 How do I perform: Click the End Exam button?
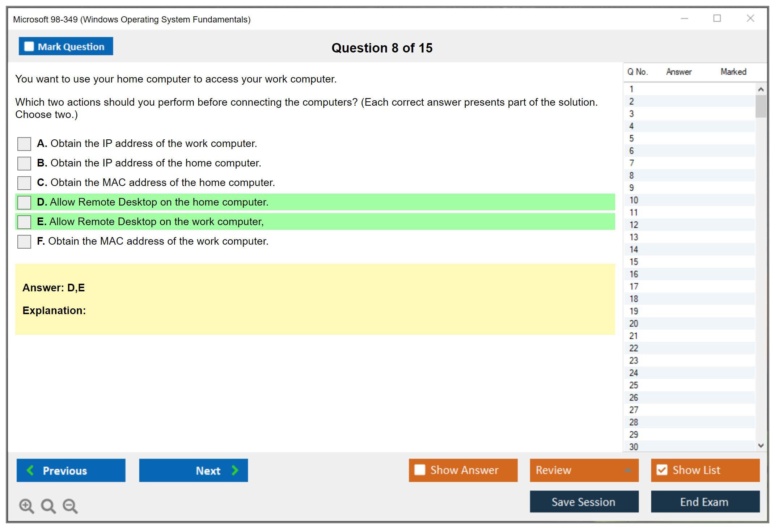coord(705,502)
